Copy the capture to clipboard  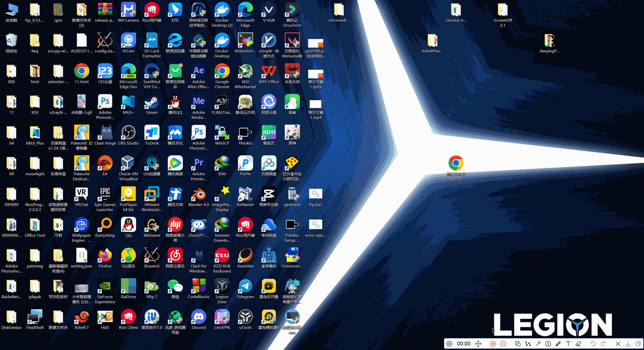tap(638, 343)
